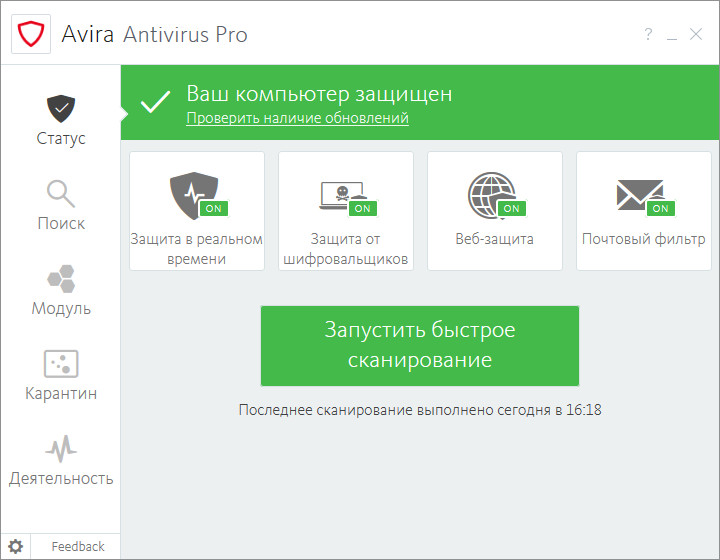Open the Модуль hexagons icon
This screenshot has width=720, height=560.
(x=61, y=277)
